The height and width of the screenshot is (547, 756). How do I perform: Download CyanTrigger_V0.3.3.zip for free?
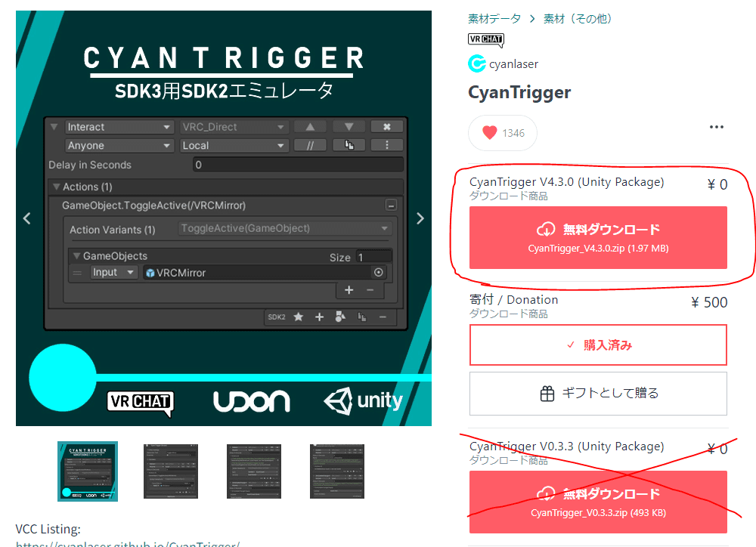tap(598, 502)
